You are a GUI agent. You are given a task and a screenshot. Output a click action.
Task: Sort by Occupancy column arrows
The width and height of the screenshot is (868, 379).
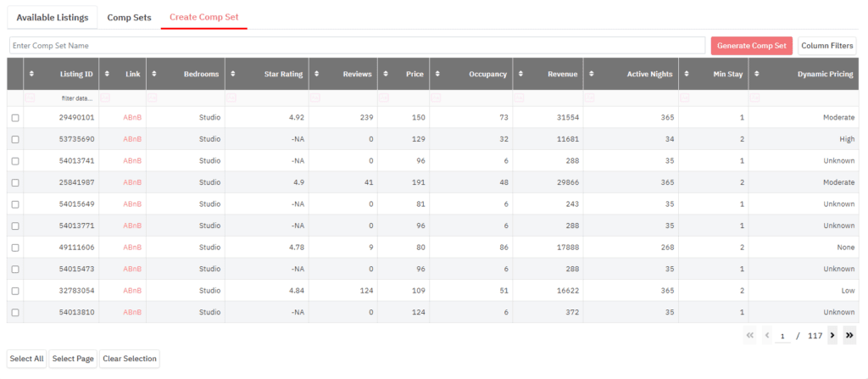437,75
